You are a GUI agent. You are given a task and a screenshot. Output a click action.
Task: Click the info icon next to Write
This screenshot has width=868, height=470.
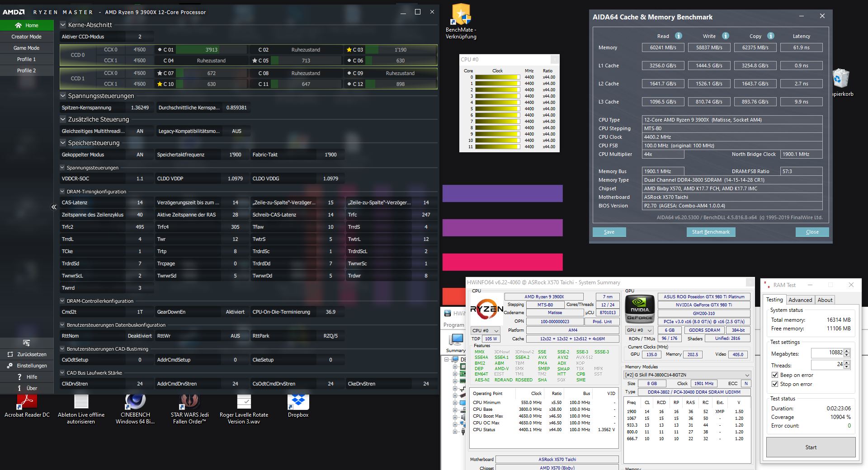point(725,36)
